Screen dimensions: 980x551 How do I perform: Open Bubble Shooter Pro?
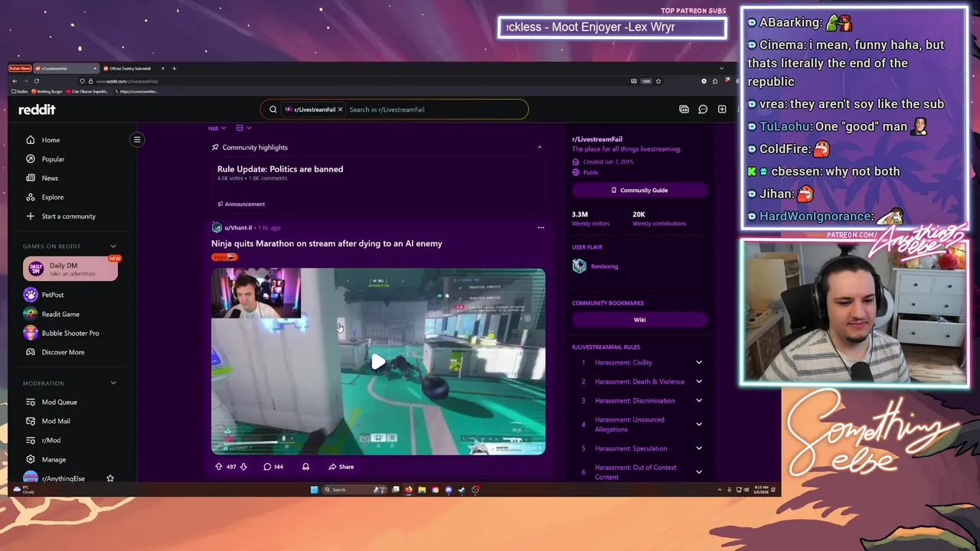pos(70,333)
